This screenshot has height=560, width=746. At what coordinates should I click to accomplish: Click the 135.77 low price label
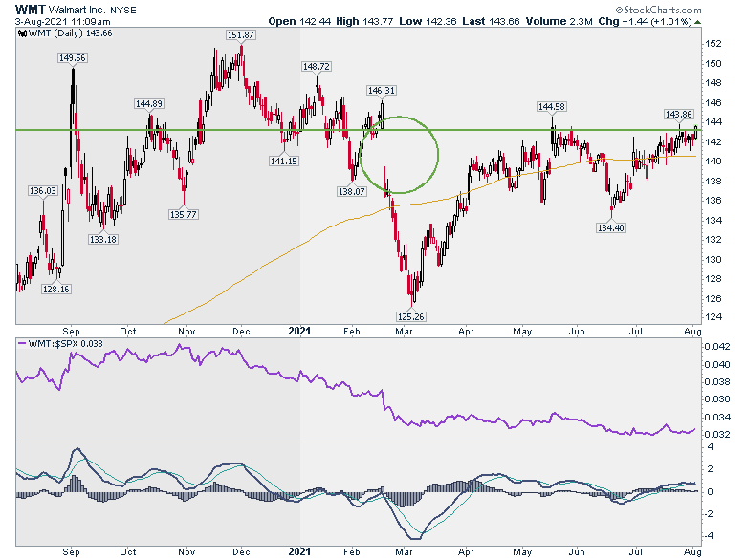[184, 214]
